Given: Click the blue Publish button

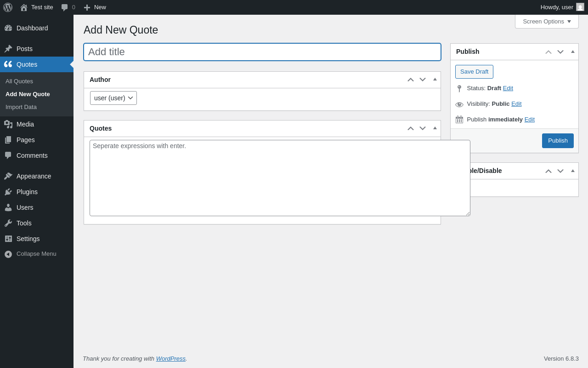Looking at the screenshot, I should pyautogui.click(x=558, y=141).
